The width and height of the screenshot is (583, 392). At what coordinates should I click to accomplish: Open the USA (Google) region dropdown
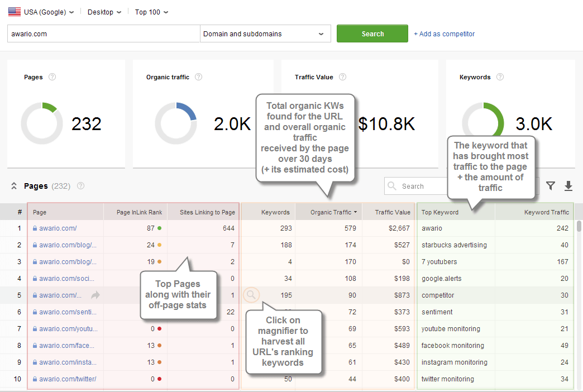click(x=42, y=11)
